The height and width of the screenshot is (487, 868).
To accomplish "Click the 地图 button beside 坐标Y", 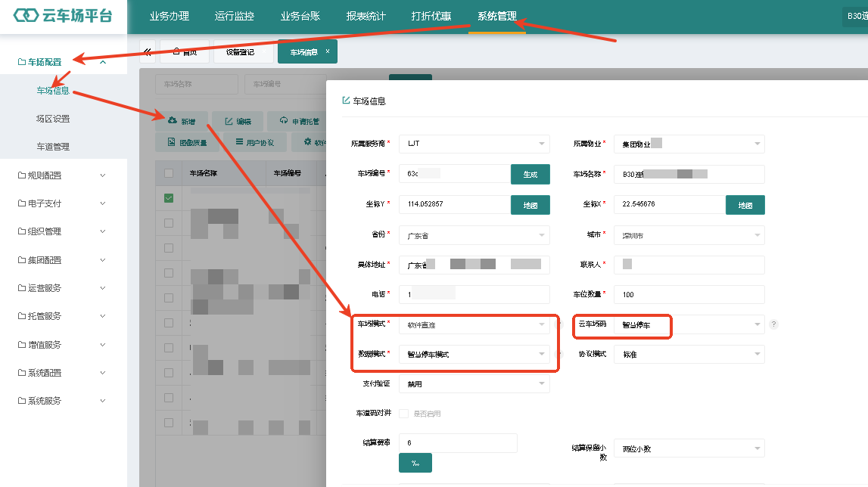I will coord(530,205).
